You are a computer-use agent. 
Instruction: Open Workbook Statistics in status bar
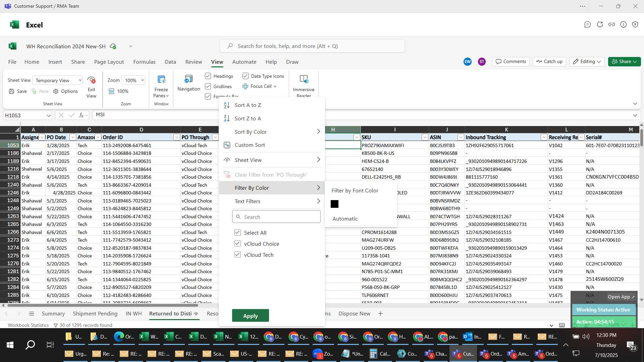tap(28, 325)
